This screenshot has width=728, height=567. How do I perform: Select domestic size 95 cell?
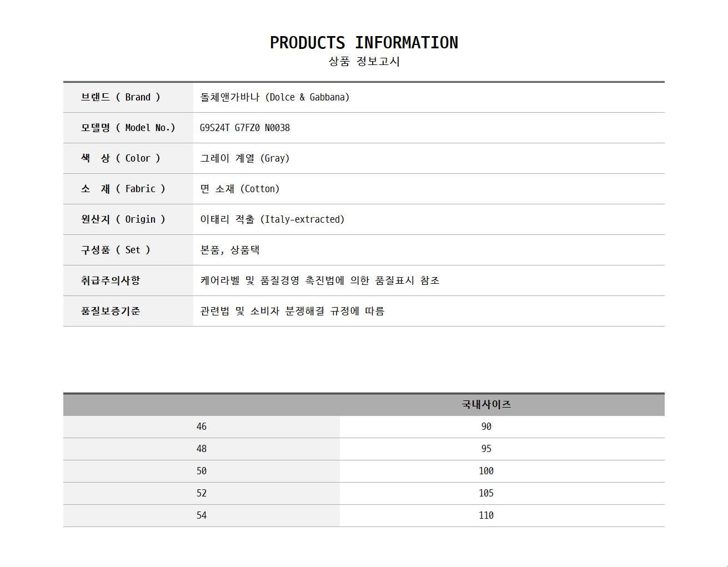486,449
